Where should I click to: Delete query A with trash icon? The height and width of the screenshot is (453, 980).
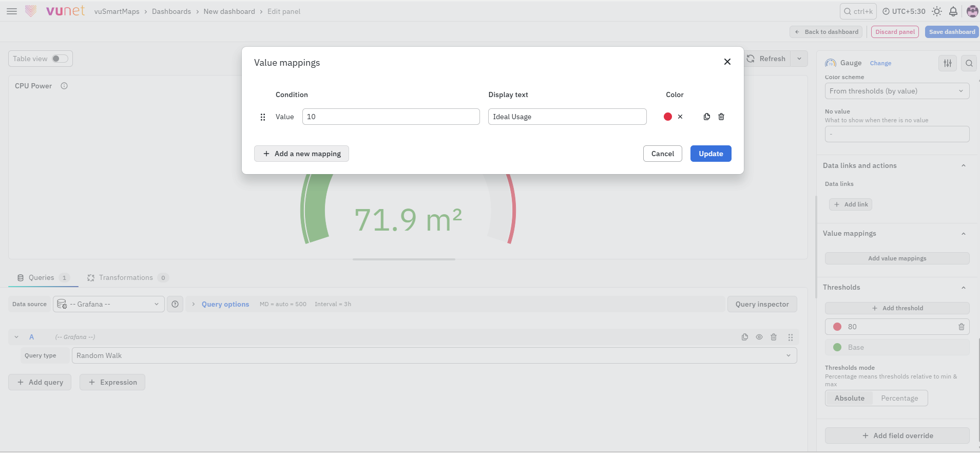[x=774, y=337]
